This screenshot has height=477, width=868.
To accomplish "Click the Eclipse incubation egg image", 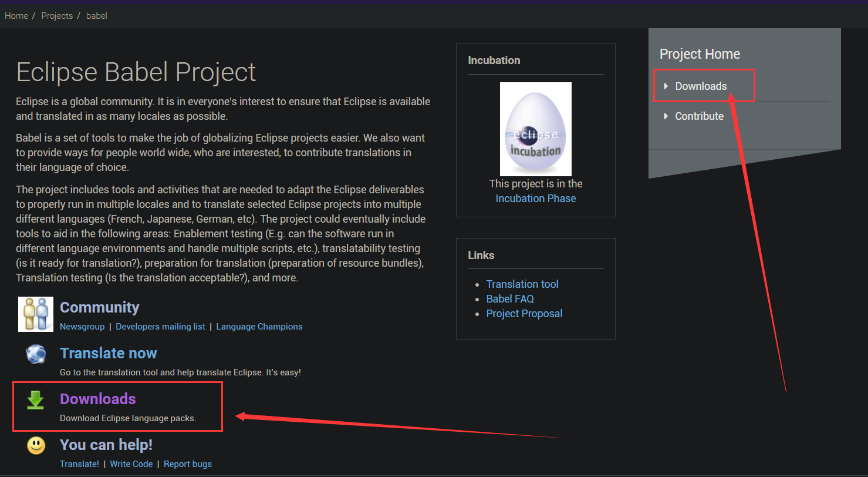I will (x=536, y=129).
